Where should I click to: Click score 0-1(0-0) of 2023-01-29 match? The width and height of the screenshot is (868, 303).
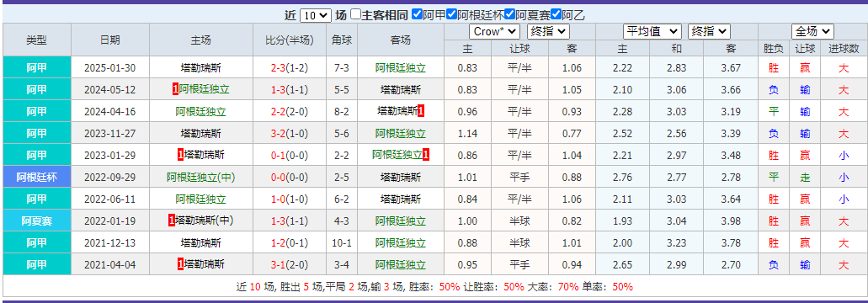coord(290,156)
